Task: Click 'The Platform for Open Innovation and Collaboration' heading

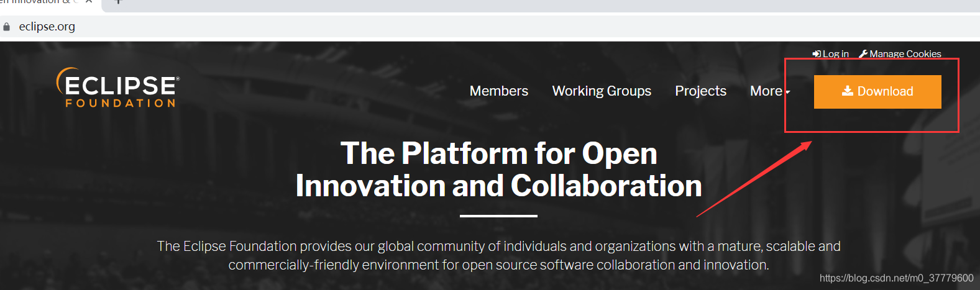Action: pos(499,170)
